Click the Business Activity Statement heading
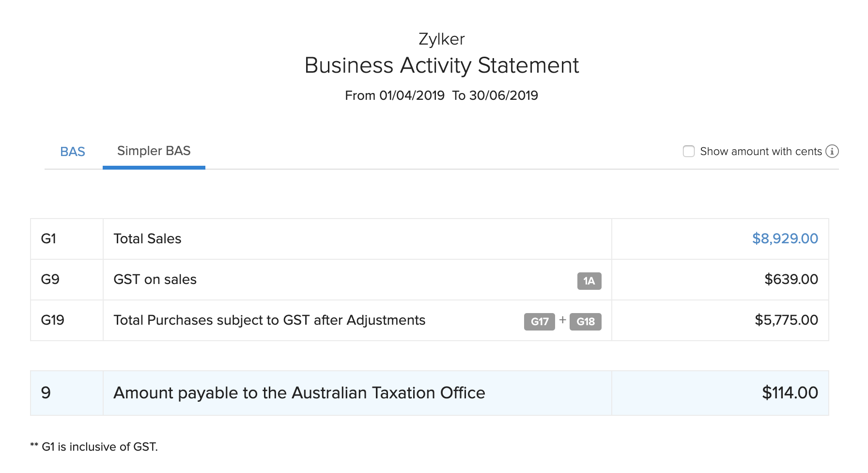 click(x=441, y=65)
